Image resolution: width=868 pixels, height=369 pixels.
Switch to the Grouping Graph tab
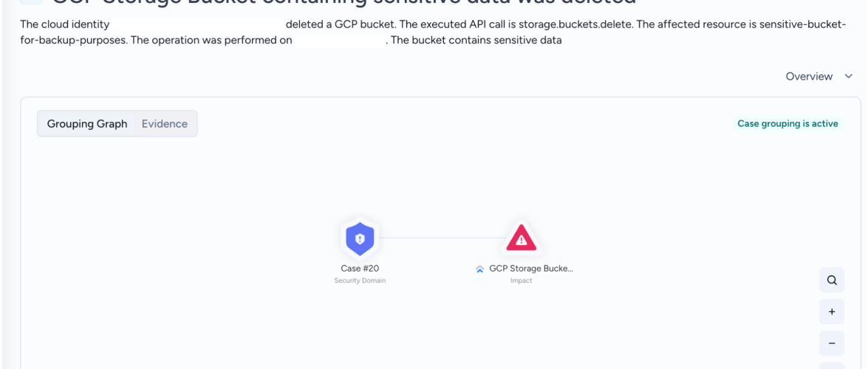[x=87, y=124]
